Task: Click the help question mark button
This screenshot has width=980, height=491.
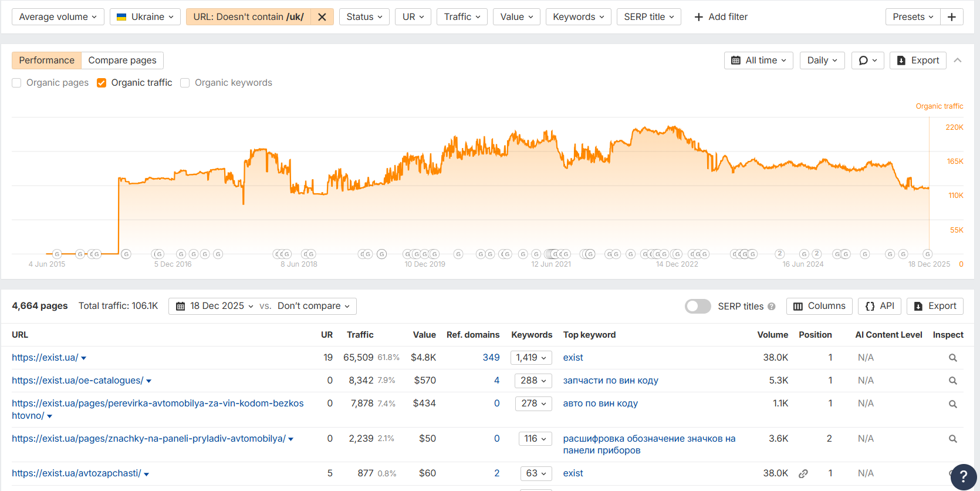Action: pyautogui.click(x=963, y=476)
